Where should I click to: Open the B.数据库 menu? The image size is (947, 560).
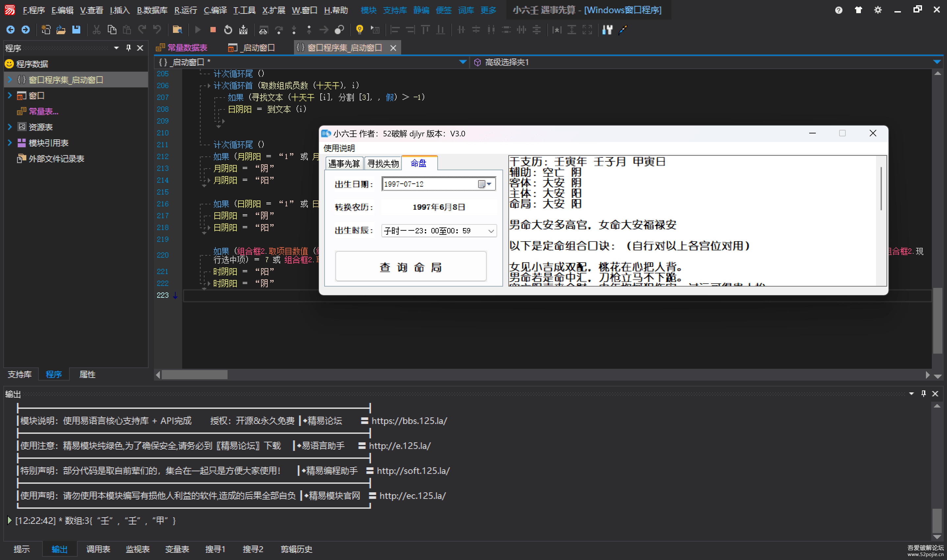(152, 10)
